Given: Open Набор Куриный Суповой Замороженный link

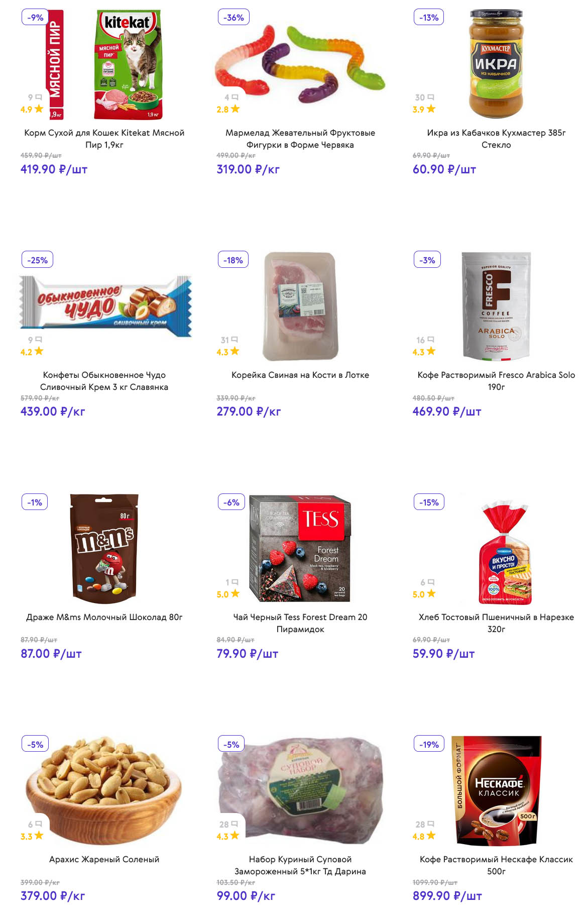Looking at the screenshot, I should (x=300, y=865).
